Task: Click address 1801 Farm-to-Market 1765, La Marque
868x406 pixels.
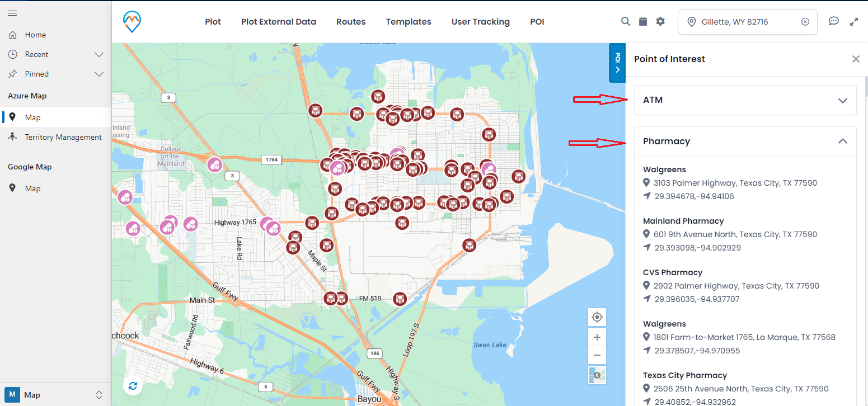Action: pos(744,337)
